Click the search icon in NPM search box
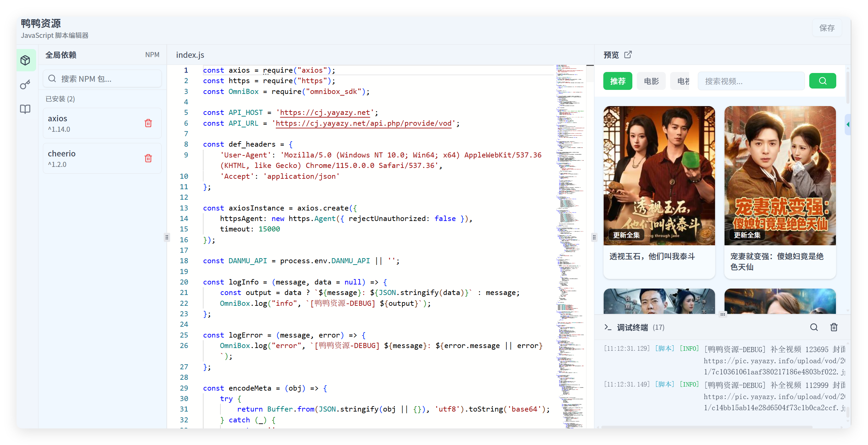The image size is (868, 445). [52, 79]
